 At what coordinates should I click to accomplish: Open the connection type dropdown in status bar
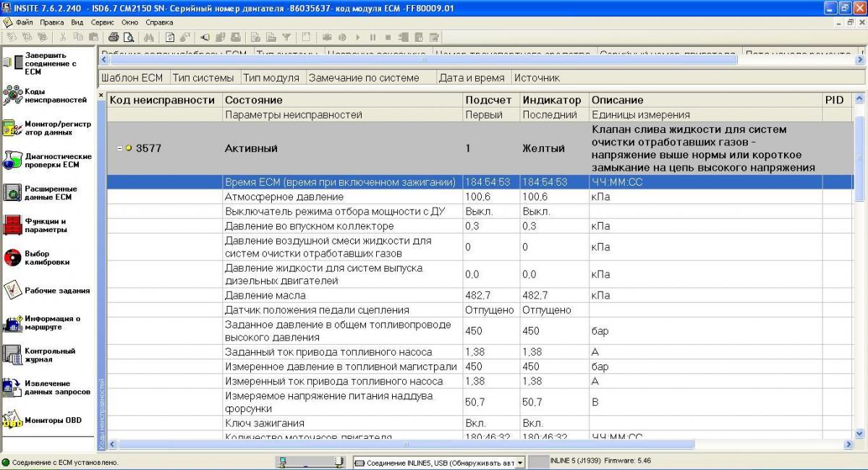pyautogui.click(x=519, y=463)
